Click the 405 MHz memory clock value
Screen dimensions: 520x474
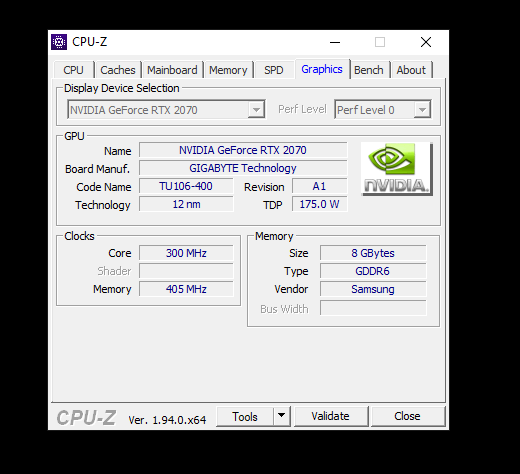tap(186, 289)
